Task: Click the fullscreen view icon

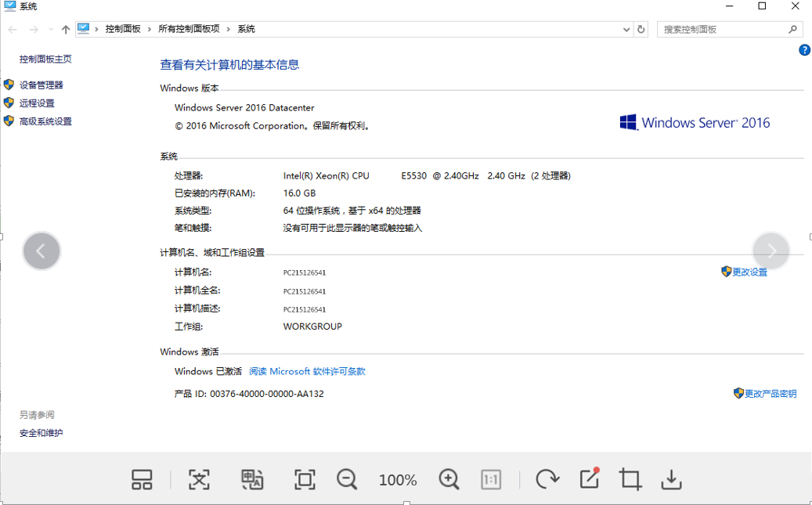Action: pos(304,479)
